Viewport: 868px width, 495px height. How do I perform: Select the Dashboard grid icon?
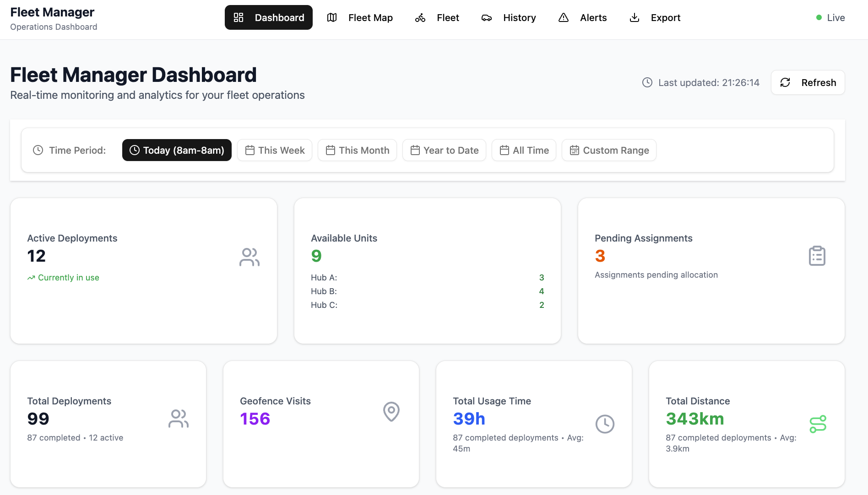click(239, 17)
